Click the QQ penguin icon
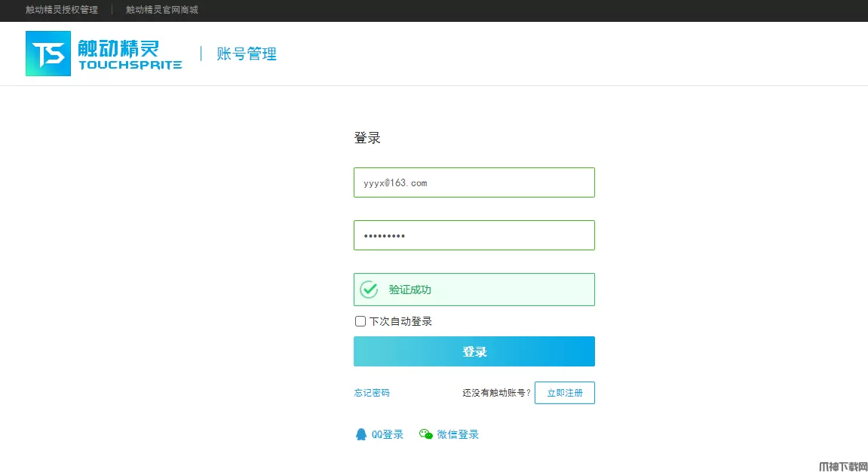 coord(361,434)
